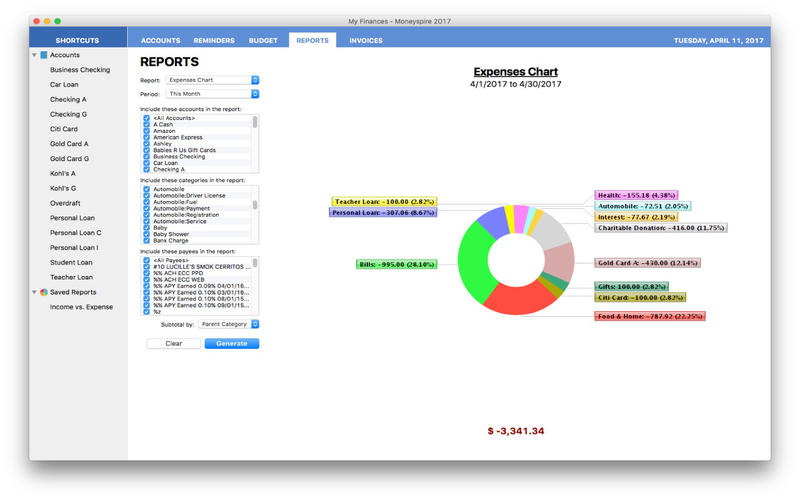This screenshot has width=800, height=500.
Task: Click the green Bills donut slice
Action: (x=473, y=265)
